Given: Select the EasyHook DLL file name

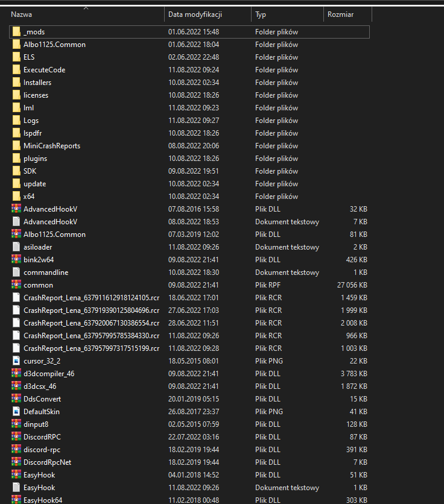Looking at the screenshot, I should (39, 475).
